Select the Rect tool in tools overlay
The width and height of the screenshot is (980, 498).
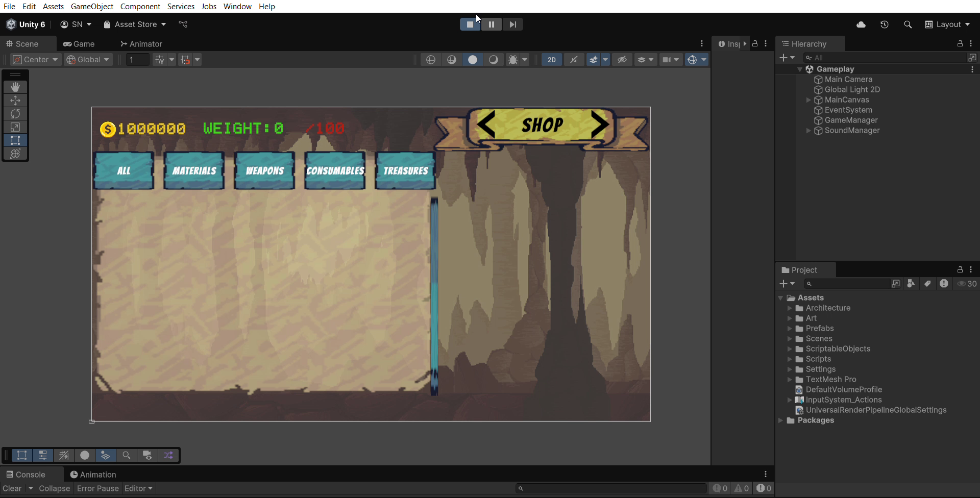click(15, 140)
